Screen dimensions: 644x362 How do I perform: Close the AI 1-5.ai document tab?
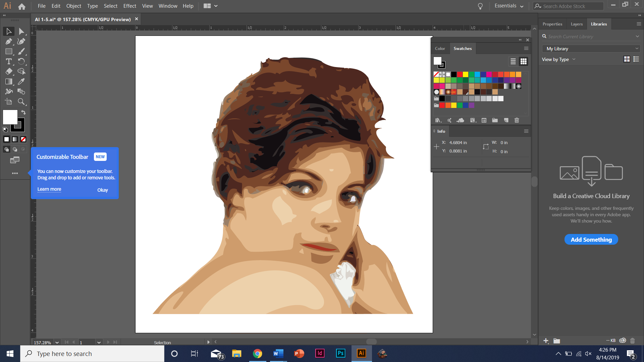coord(137,19)
